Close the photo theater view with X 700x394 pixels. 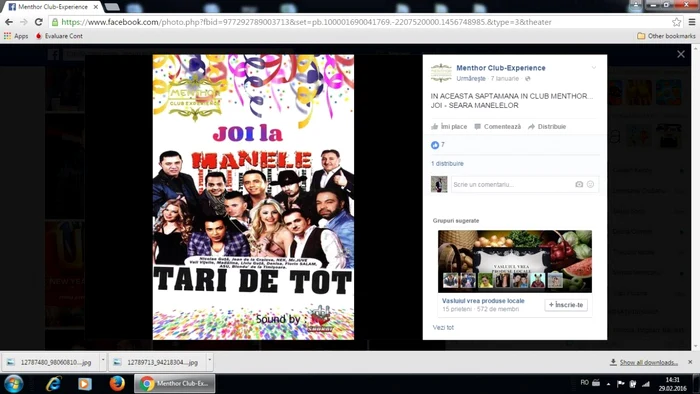681,54
